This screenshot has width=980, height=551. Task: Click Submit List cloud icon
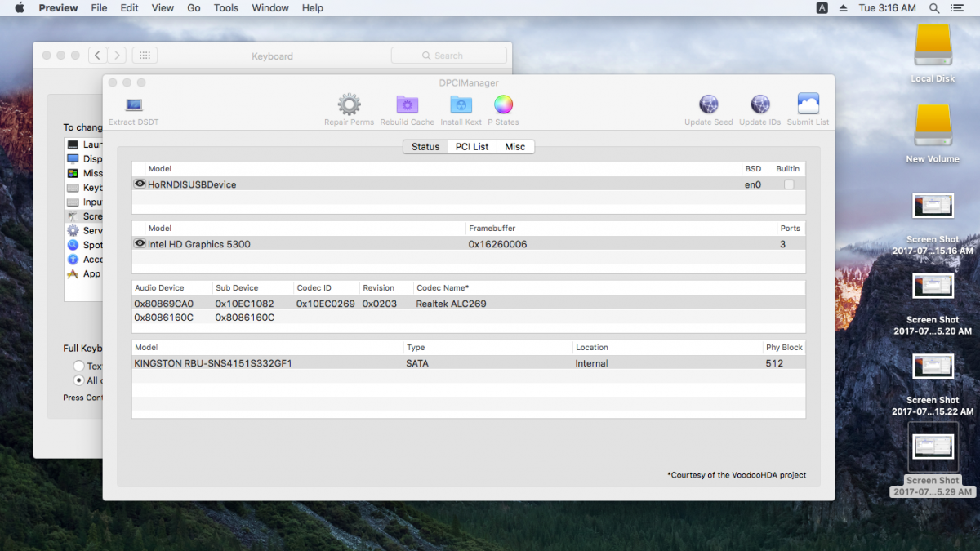click(x=808, y=104)
